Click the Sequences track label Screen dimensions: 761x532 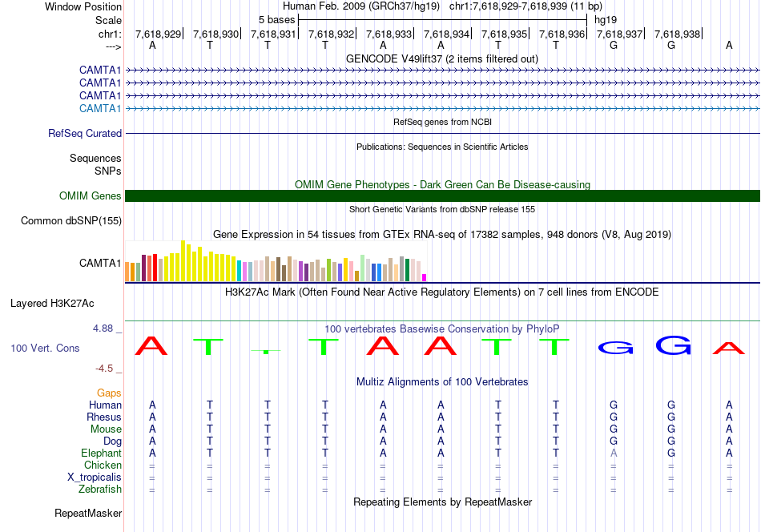coord(95,159)
